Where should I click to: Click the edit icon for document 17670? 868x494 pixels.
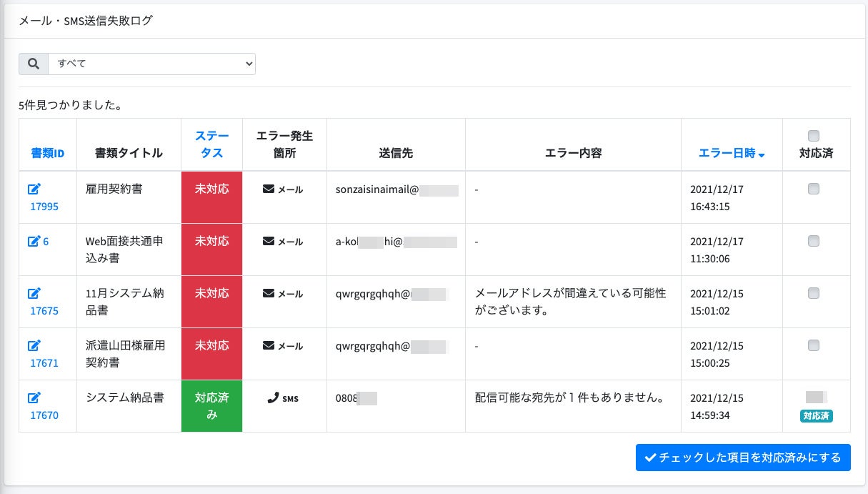tap(34, 398)
